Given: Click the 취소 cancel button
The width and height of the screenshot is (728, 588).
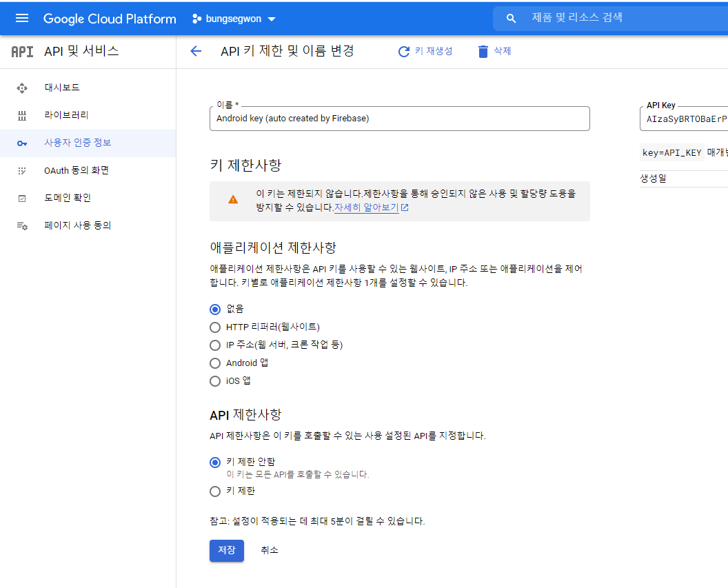Looking at the screenshot, I should coord(270,550).
